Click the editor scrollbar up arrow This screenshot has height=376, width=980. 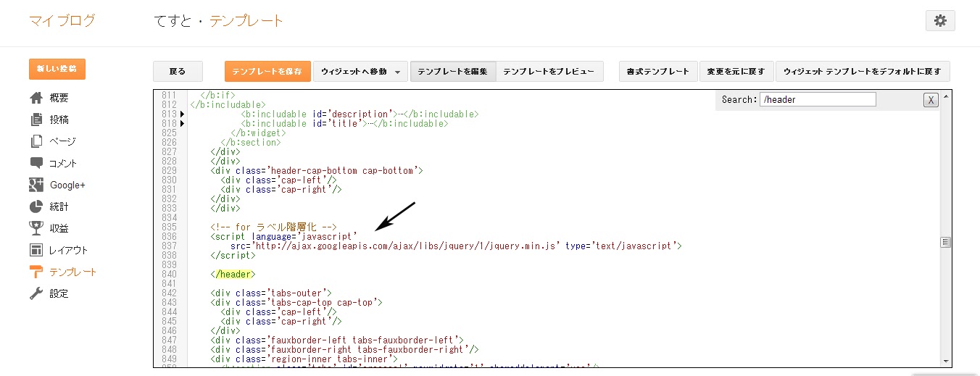[x=946, y=96]
